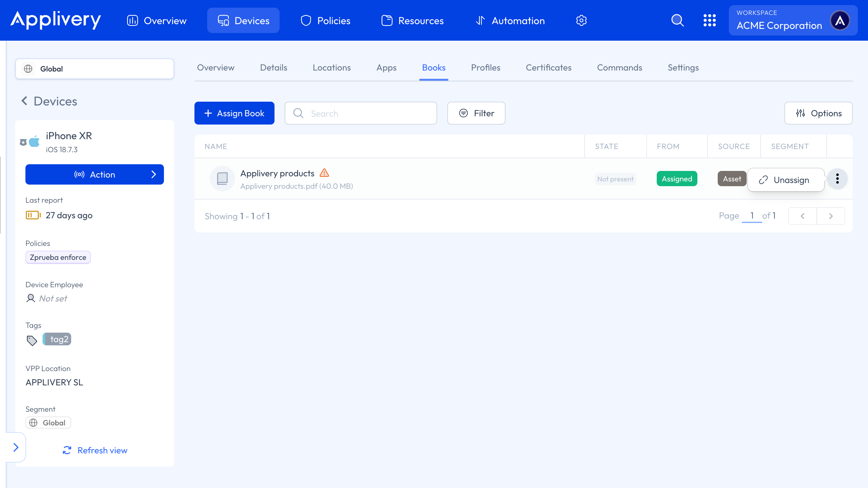
Task: Go to next page arrow in pagination
Action: tap(831, 216)
